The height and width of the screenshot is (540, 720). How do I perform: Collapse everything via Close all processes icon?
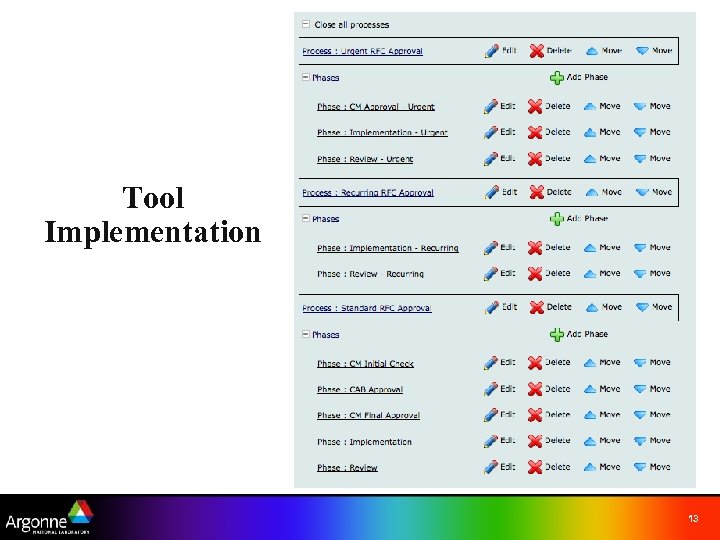pyautogui.click(x=306, y=24)
